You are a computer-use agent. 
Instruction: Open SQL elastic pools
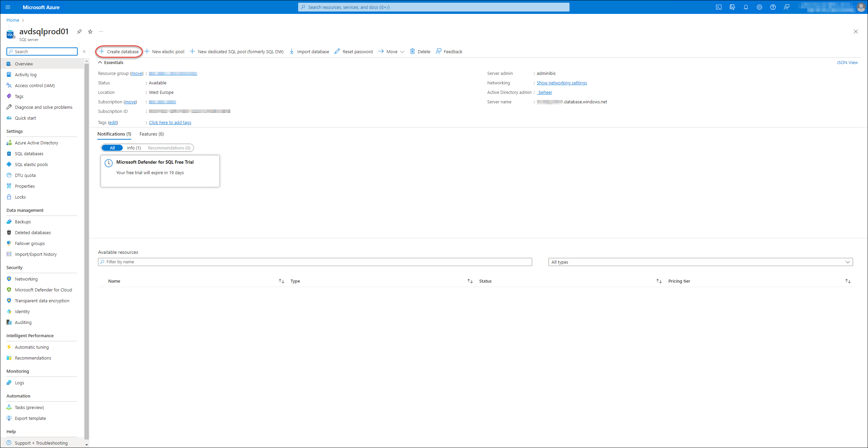(42, 164)
